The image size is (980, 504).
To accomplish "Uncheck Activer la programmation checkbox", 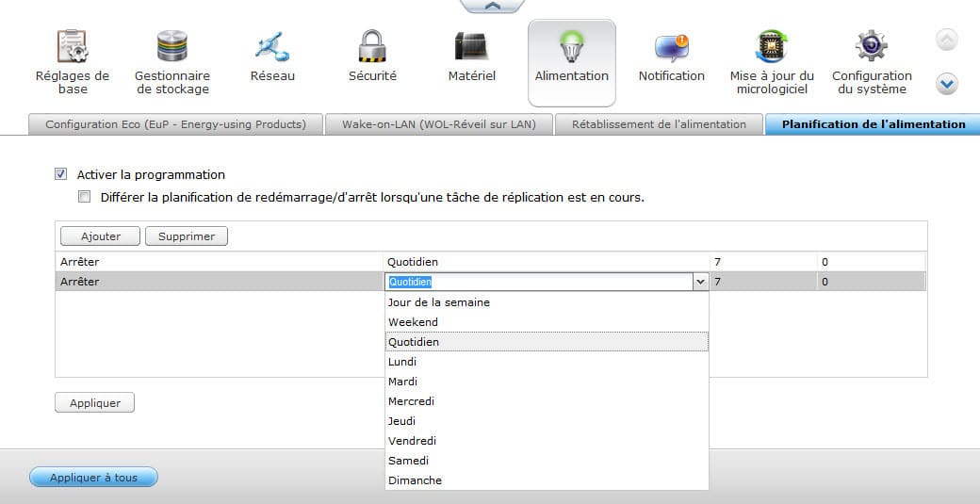I will click(60, 174).
